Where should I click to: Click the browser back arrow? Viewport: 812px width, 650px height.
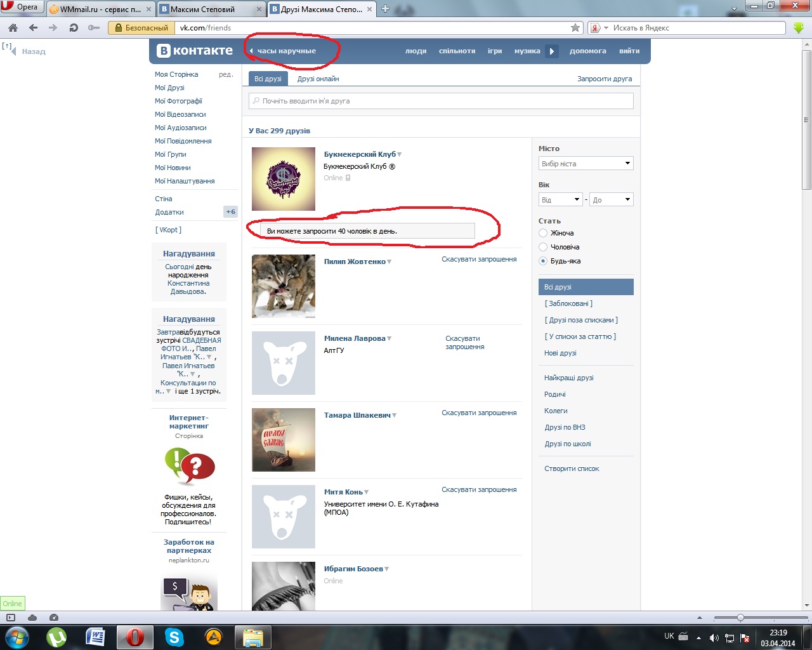tap(33, 28)
